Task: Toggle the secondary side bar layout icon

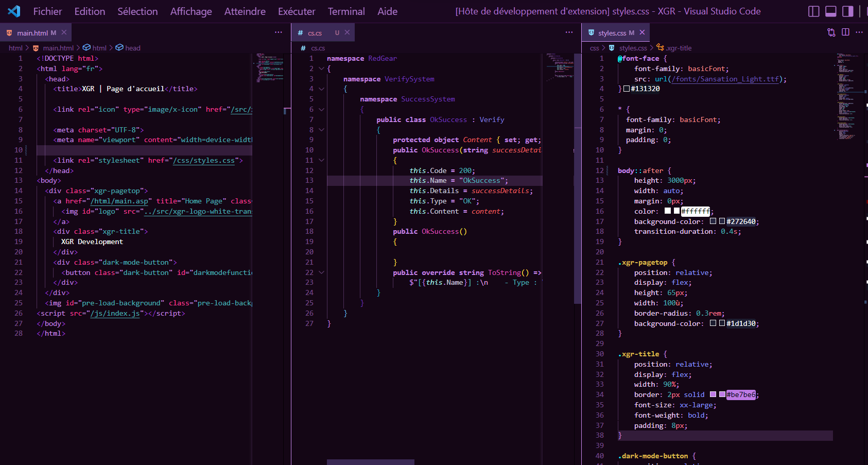Action: pos(848,11)
